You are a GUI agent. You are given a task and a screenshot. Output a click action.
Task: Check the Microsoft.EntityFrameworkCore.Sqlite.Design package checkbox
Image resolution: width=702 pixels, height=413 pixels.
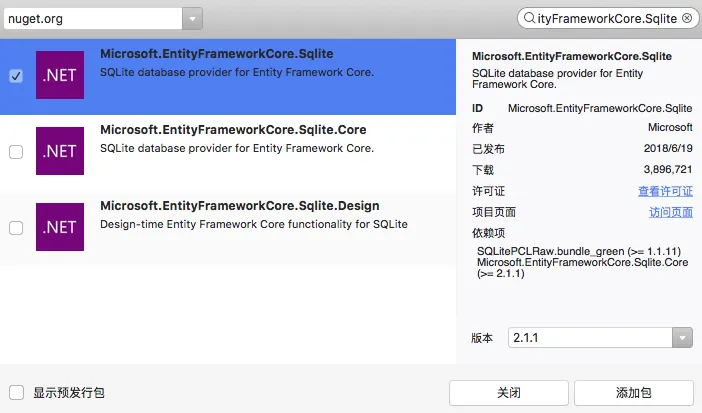[16, 228]
